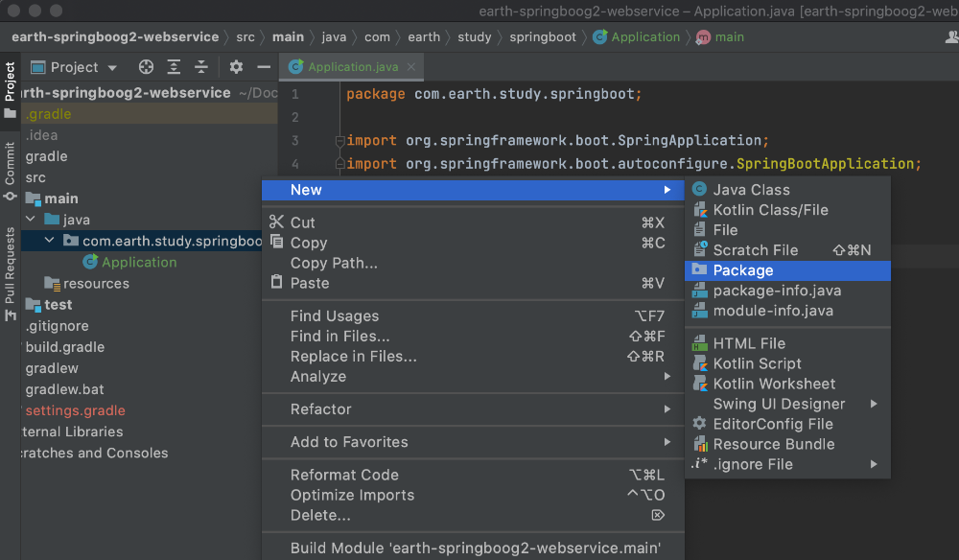Choose Paste from the context menu
This screenshot has height=560, width=959.
(x=473, y=283)
